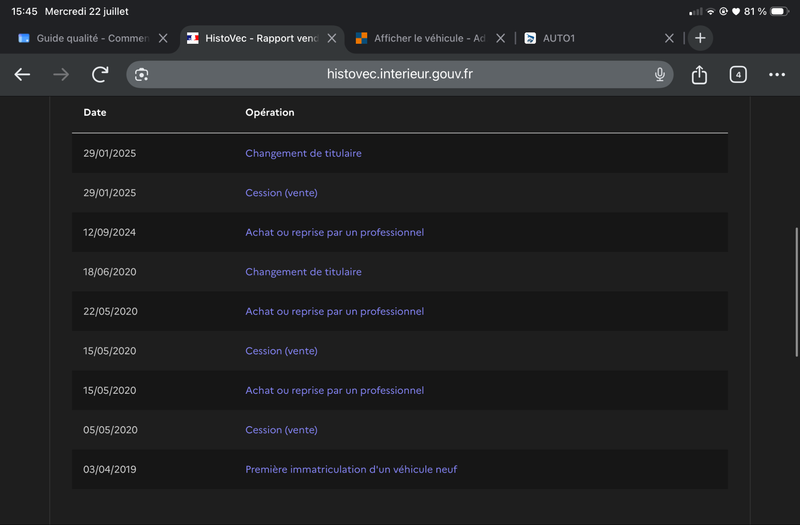Go back using the back arrow
The height and width of the screenshot is (525, 800).
pos(22,74)
